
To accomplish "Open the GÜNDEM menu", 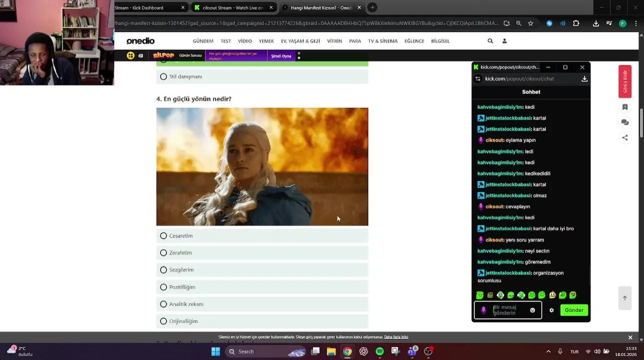I will tap(203, 41).
